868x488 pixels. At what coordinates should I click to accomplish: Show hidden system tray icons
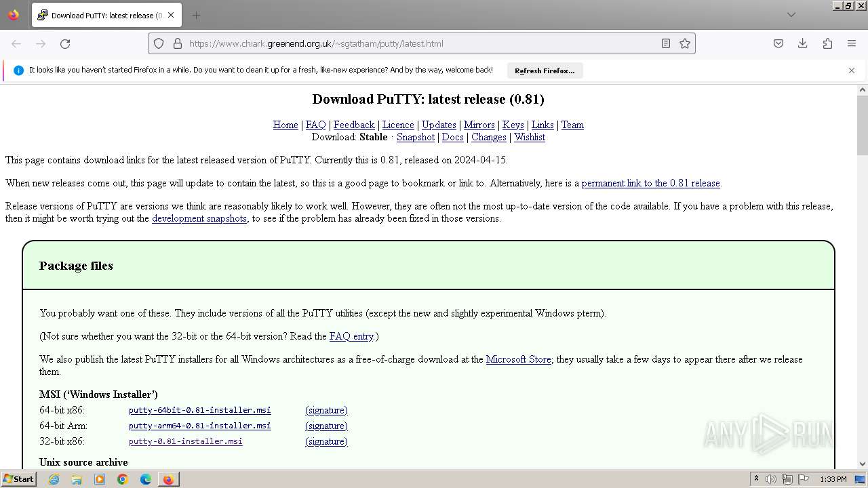click(756, 479)
